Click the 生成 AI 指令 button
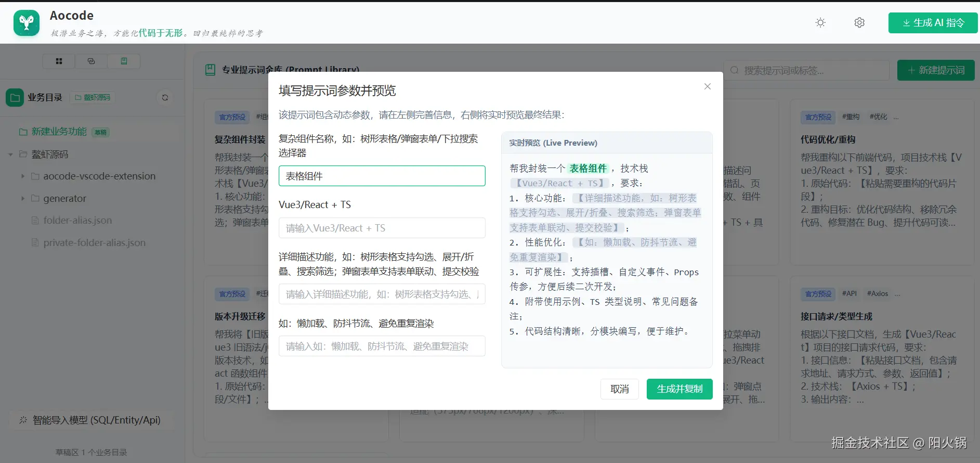Image resolution: width=980 pixels, height=463 pixels. 933,23
